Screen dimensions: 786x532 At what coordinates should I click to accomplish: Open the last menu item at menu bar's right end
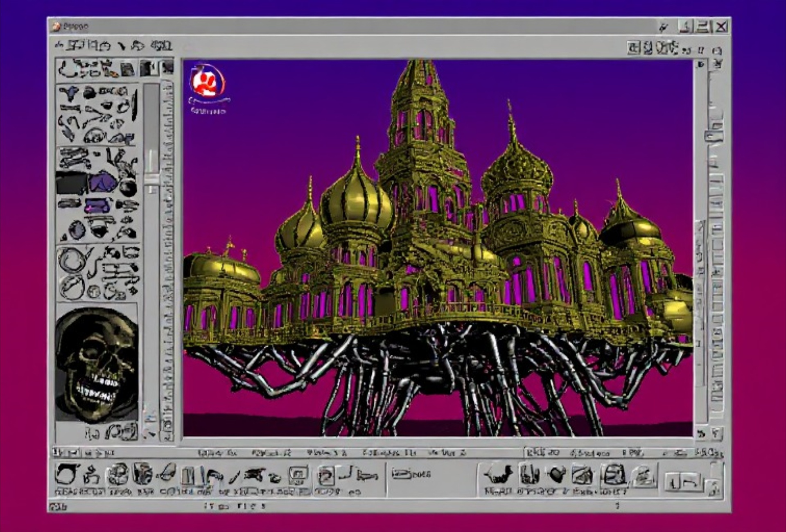click(x=716, y=50)
